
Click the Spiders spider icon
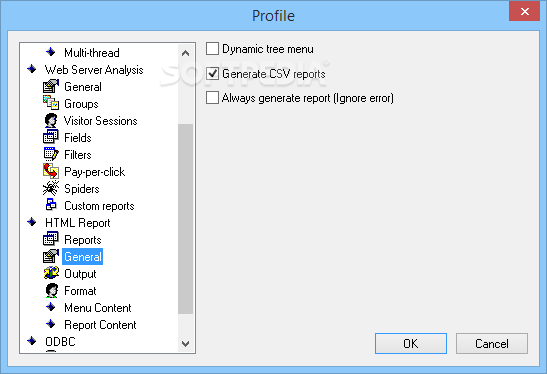pyautogui.click(x=51, y=188)
